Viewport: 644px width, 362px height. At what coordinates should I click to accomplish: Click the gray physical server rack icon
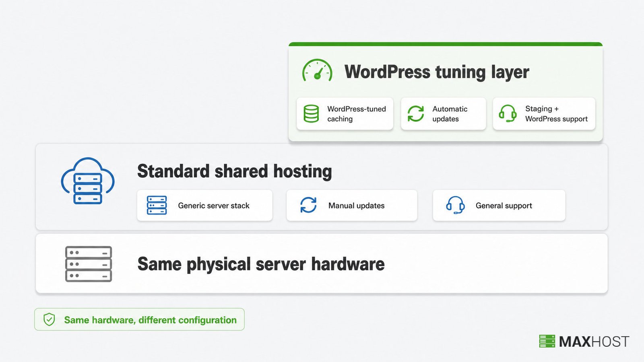[x=89, y=264]
